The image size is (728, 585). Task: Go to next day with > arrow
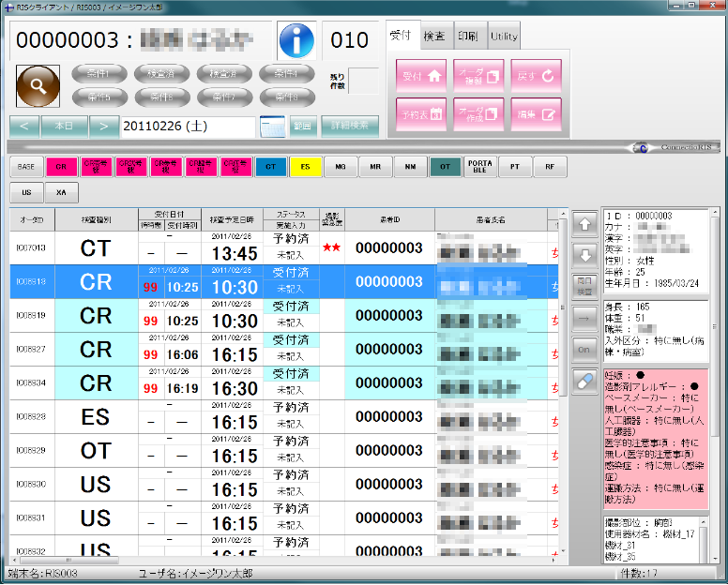105,126
